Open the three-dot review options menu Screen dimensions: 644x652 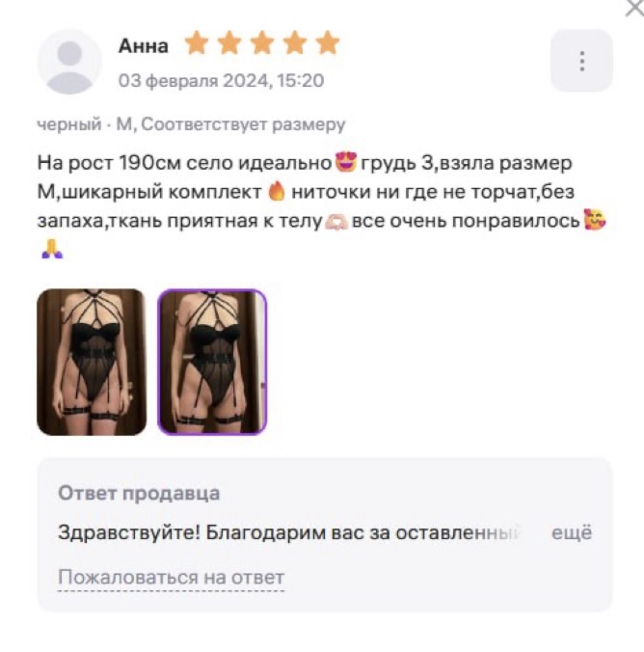pyautogui.click(x=581, y=61)
